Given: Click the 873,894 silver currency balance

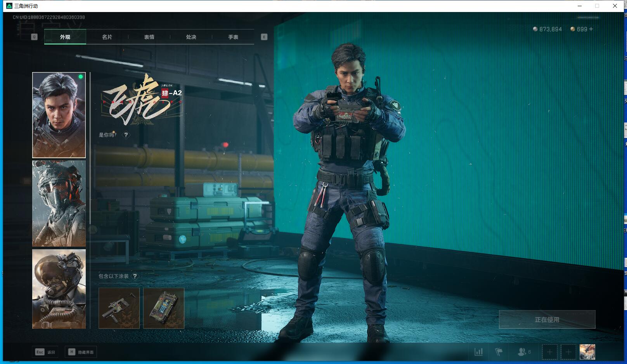Looking at the screenshot, I should pyautogui.click(x=547, y=29).
